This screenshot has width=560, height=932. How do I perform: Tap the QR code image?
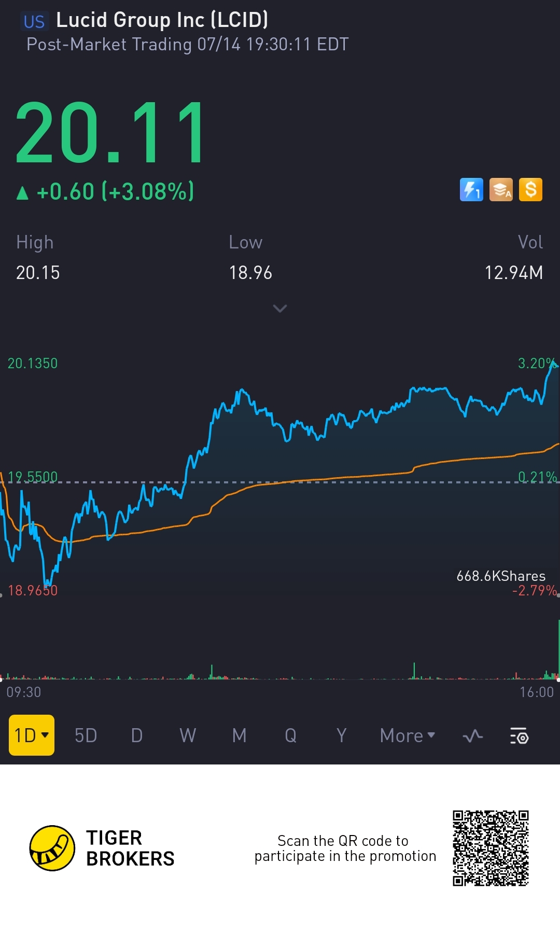[491, 848]
